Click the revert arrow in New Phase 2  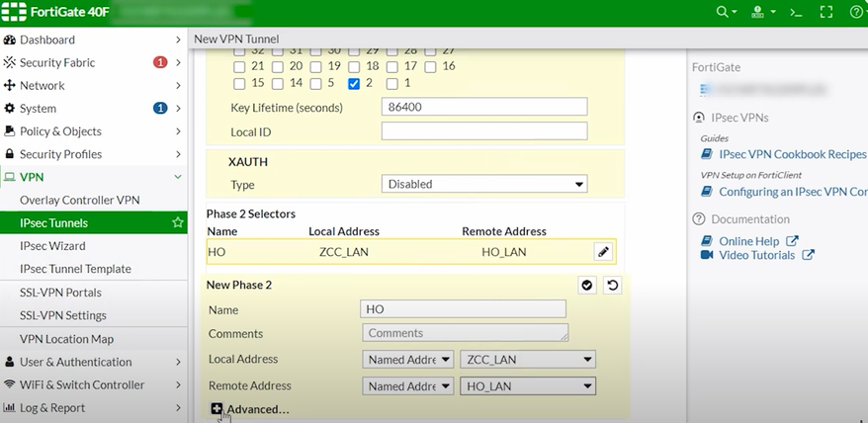[612, 285]
